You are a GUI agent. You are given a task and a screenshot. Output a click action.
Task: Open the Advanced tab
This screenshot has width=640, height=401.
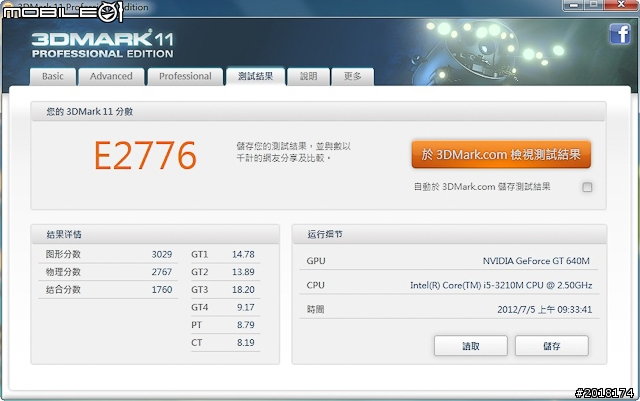tap(111, 76)
